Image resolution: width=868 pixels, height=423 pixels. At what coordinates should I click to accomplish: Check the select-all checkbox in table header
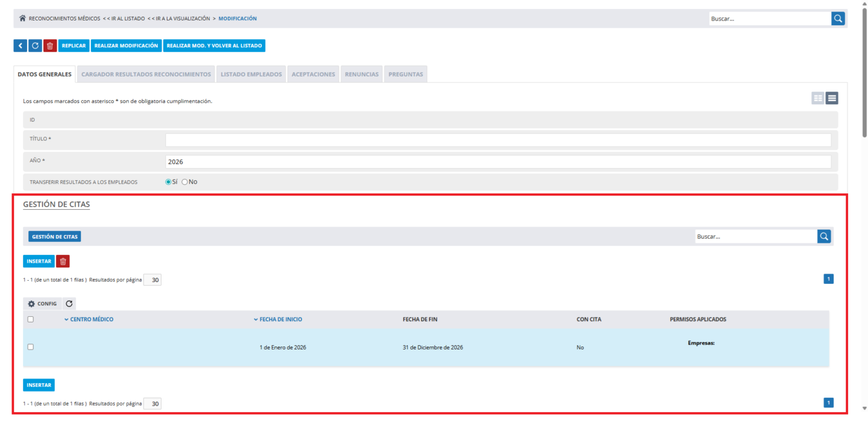pos(31,319)
